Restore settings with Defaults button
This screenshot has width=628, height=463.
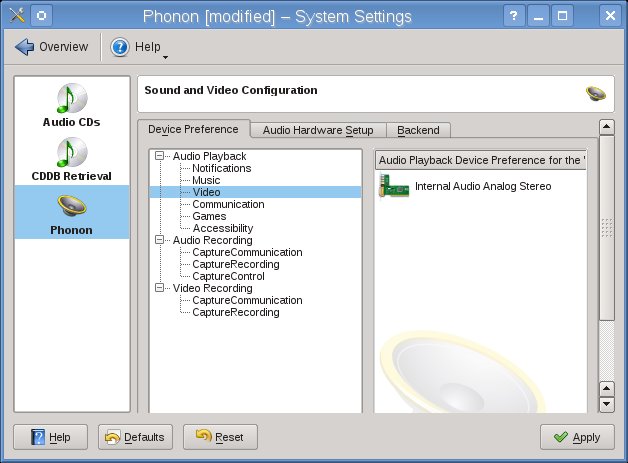tap(135, 437)
